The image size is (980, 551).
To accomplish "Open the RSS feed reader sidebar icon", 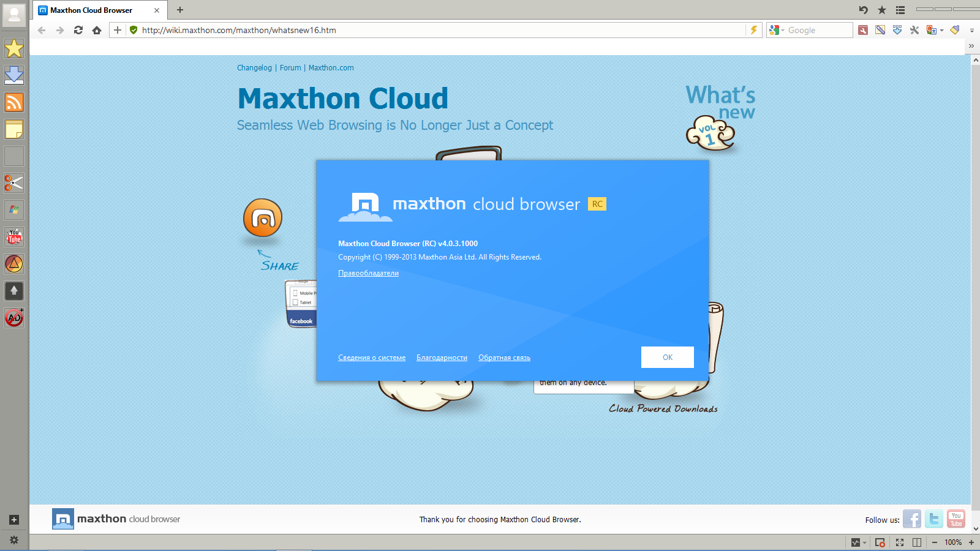I will point(13,102).
